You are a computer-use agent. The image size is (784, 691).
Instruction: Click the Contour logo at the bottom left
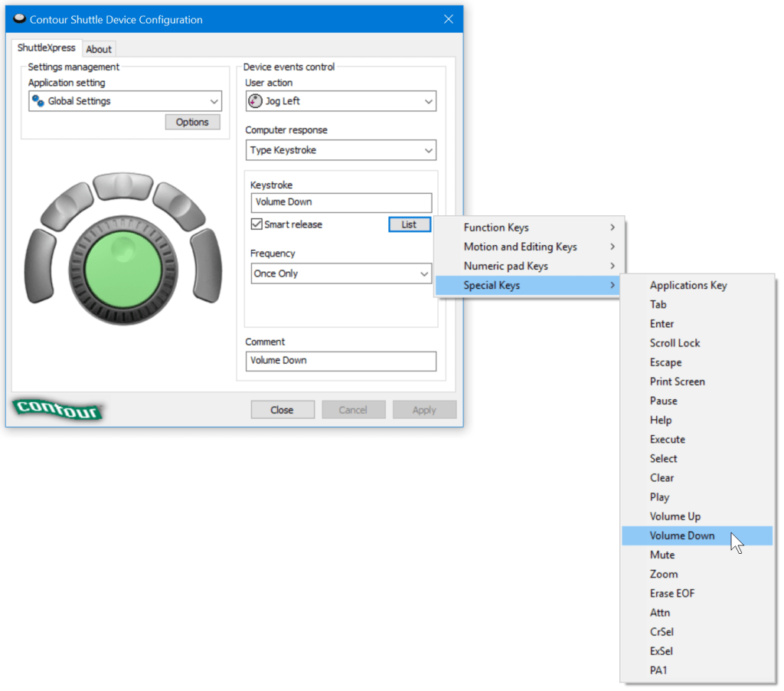click(57, 409)
